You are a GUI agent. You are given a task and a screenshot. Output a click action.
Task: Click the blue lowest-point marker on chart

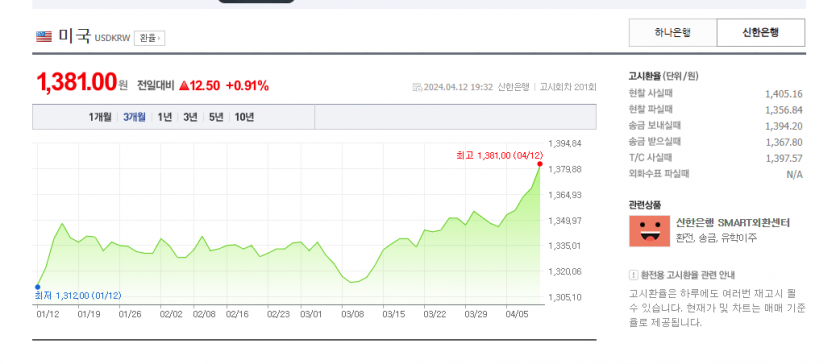pyautogui.click(x=38, y=287)
